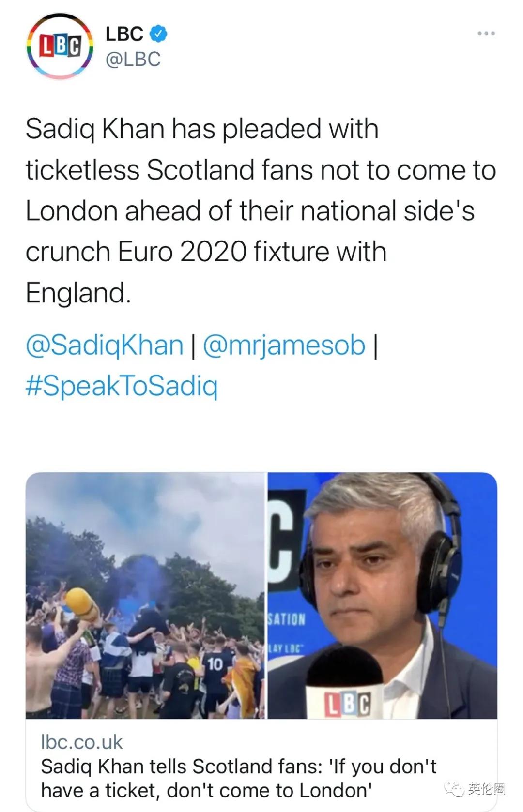This screenshot has width=523, height=812.
Task: Open the #SpeakToSadiq hashtag
Action: pos(122,386)
